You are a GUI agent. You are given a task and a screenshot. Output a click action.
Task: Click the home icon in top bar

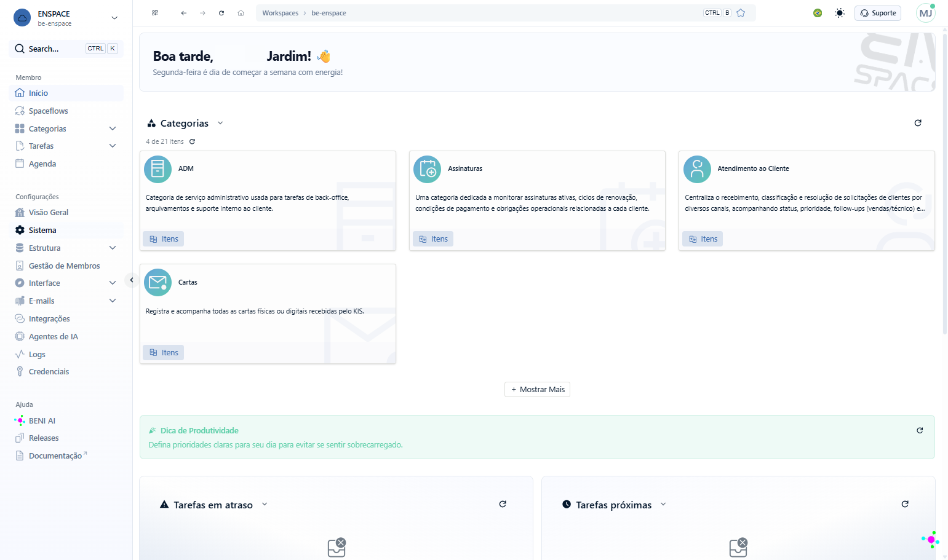pos(241,13)
